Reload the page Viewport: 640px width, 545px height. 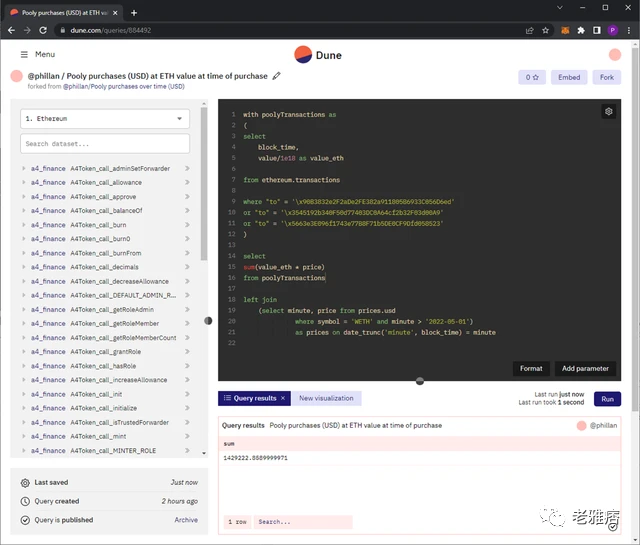tap(43, 30)
